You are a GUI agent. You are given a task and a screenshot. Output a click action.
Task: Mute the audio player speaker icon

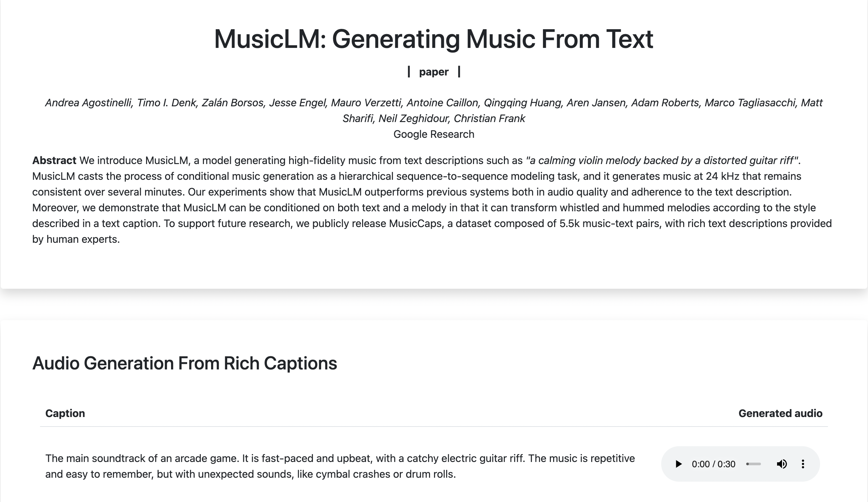tap(782, 464)
